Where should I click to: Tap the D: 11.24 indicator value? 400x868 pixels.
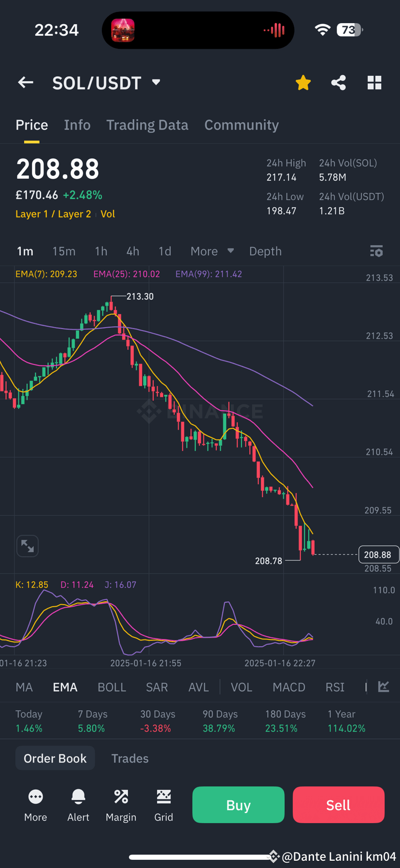coord(77,585)
